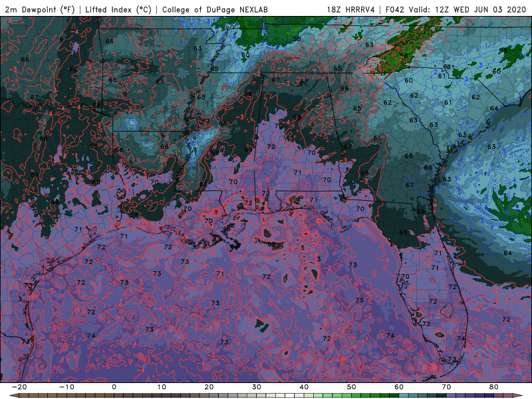Click the 'F042 Valid: 12Z WED JUN 03 2020' text

coord(456,9)
